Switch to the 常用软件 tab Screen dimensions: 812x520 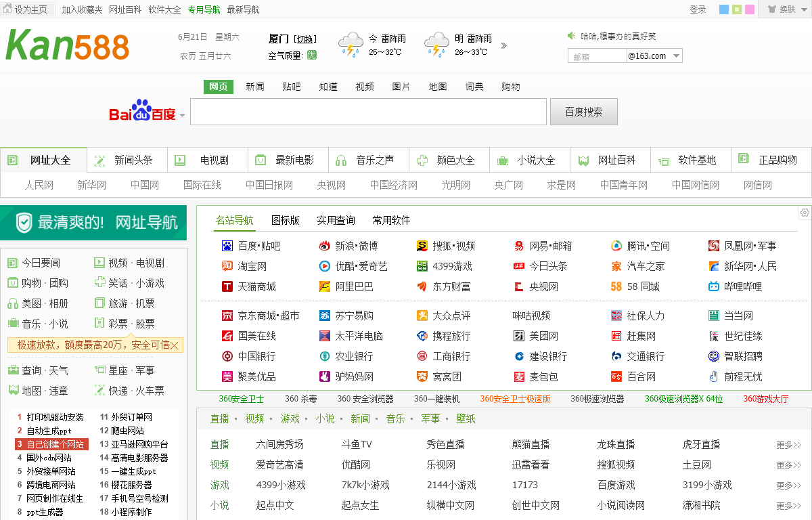(391, 220)
